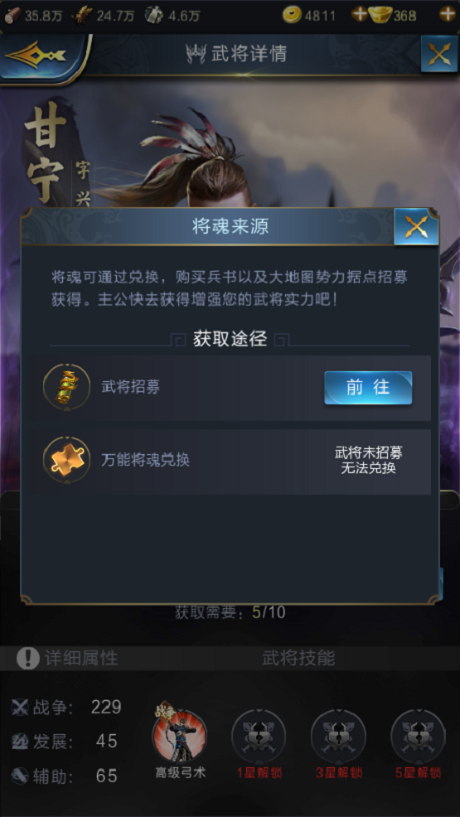This screenshot has height=817, width=460.
Task: Select the 万能将魂兑换 row
Action: tap(230, 462)
